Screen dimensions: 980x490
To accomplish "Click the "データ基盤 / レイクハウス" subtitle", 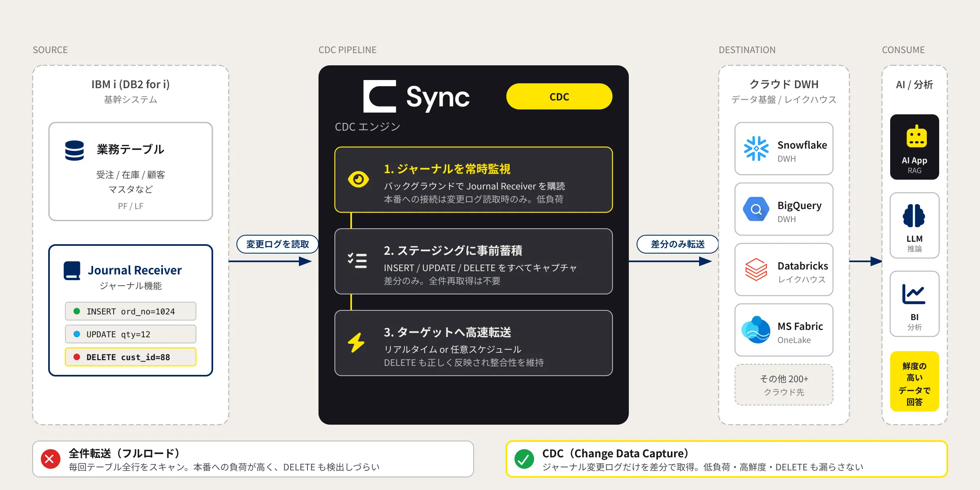I will [784, 100].
